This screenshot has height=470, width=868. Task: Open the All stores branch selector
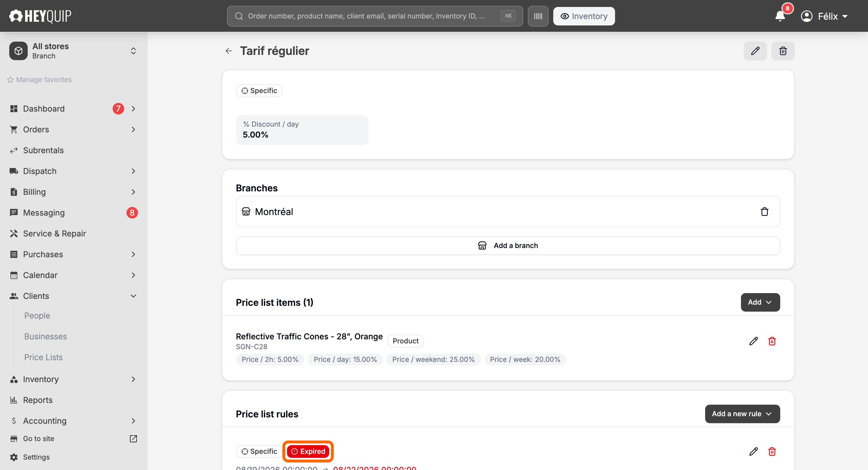(x=73, y=51)
